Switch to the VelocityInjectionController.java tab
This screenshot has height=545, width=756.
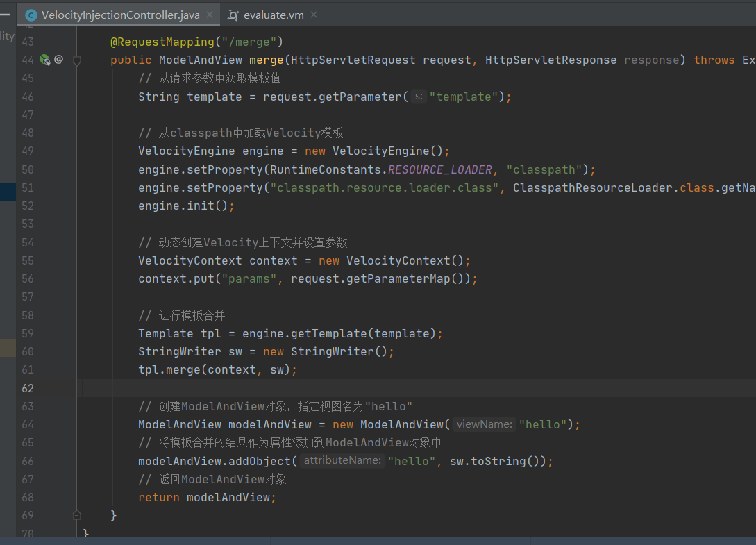pyautogui.click(x=120, y=15)
